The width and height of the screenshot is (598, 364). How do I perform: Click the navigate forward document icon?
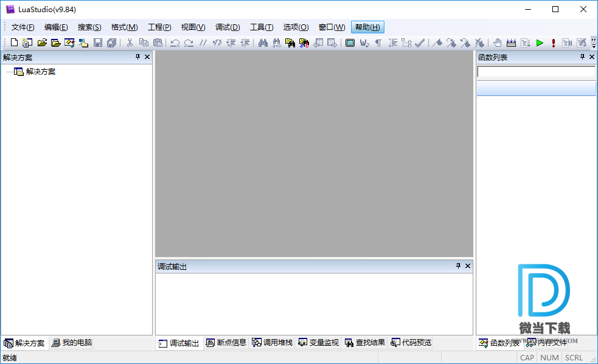pos(332,43)
